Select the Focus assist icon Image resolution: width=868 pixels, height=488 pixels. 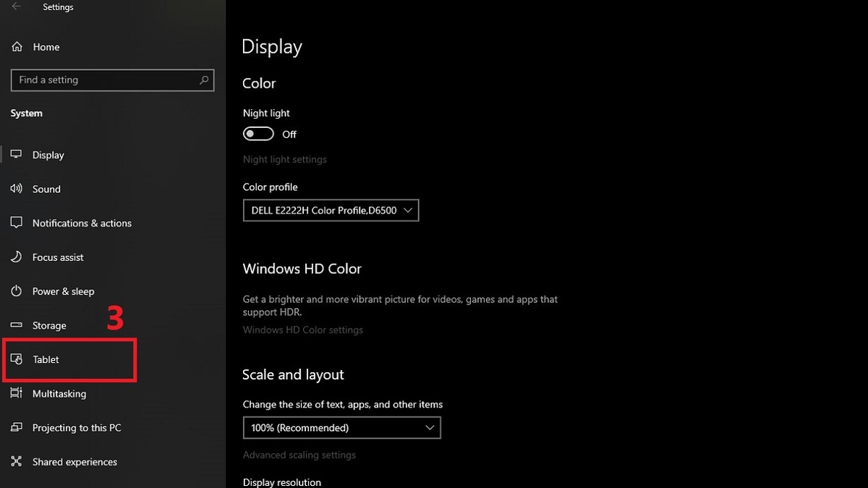point(16,257)
